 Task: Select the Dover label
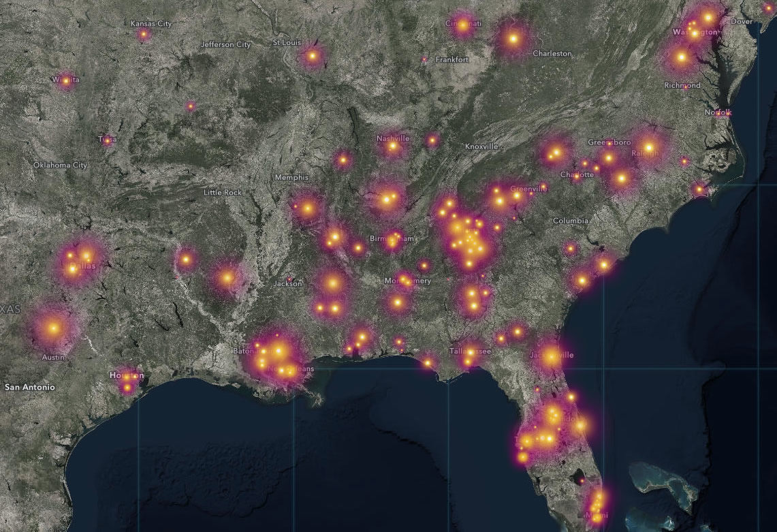point(742,21)
